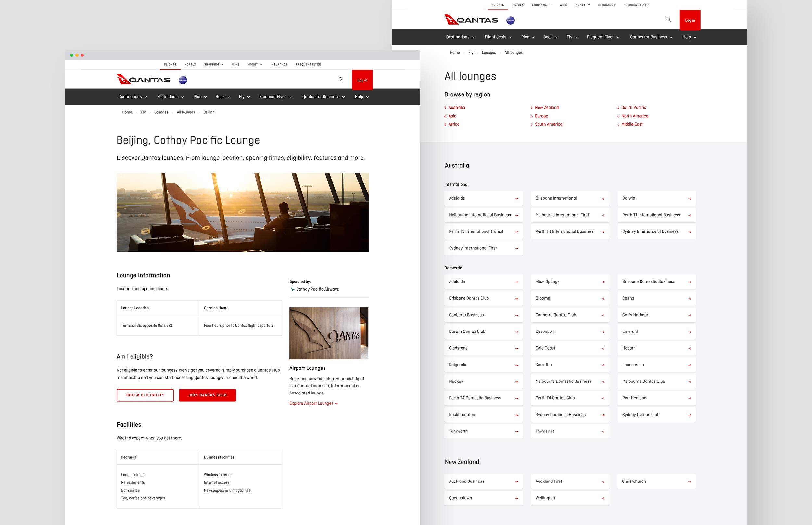Click the wooden Qantas logo lounge image
The height and width of the screenshot is (525, 812).
click(x=329, y=333)
